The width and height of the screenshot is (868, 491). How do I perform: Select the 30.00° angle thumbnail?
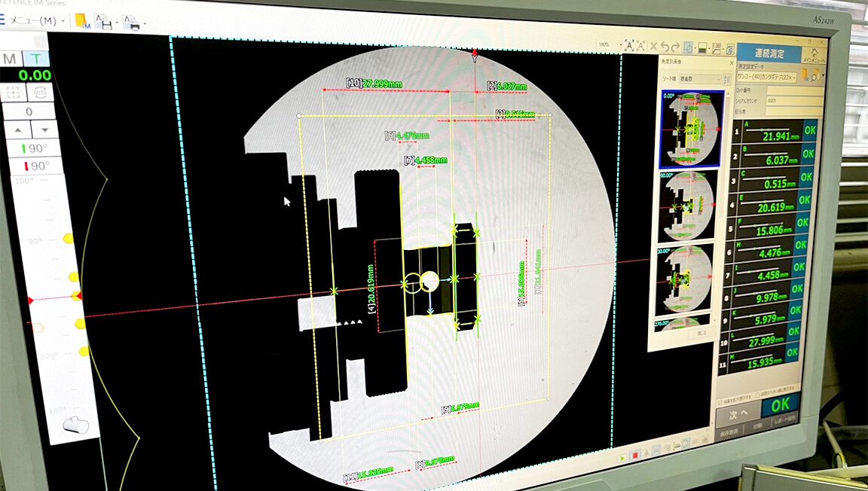click(685, 280)
